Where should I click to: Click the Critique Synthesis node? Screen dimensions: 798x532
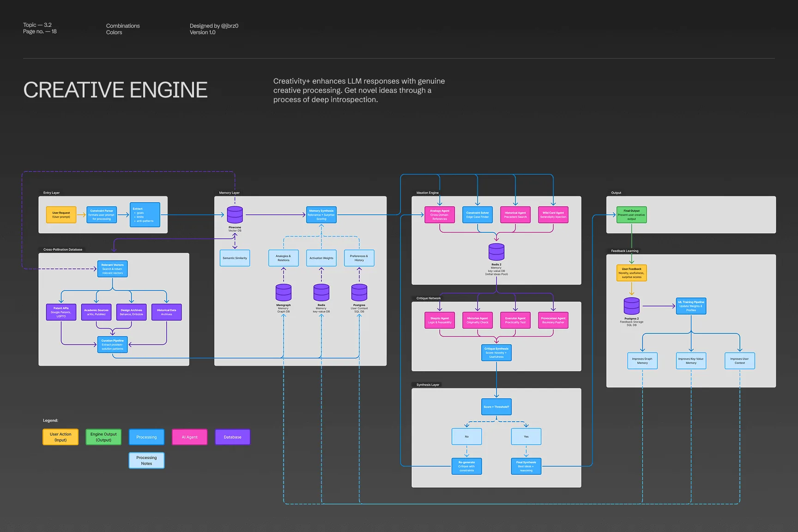point(496,353)
